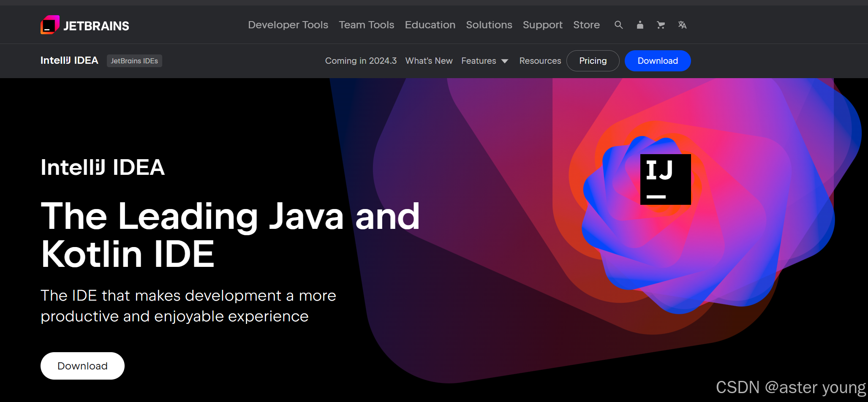Click the 'The Leading Java and Kotlin IDE' headline
Screen dimensions: 868x402
pos(230,235)
